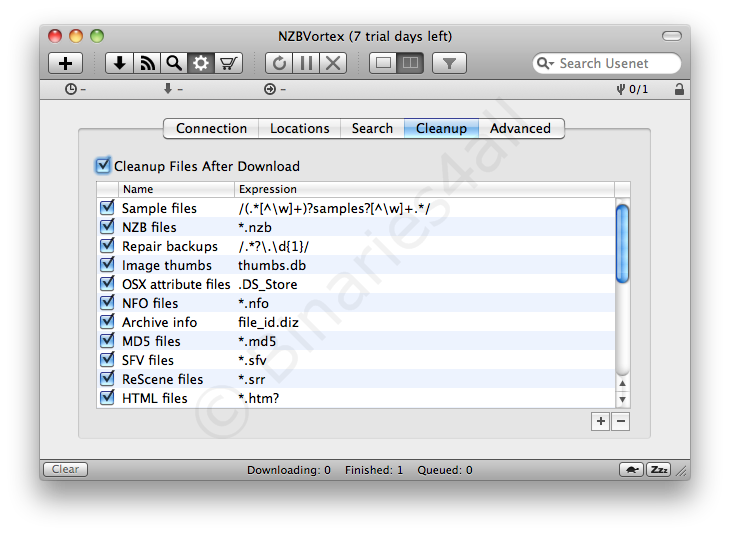Open the downloads arrow toolbar icon

click(120, 63)
